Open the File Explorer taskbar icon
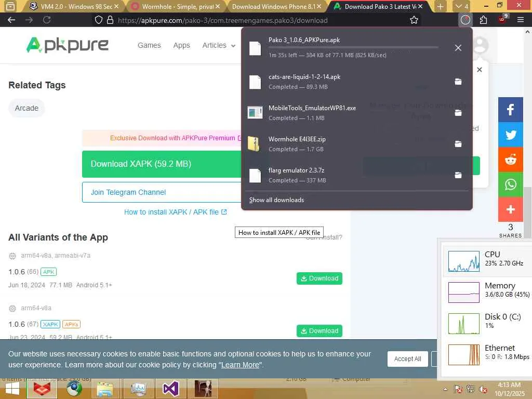532x399 pixels. [x=105, y=389]
